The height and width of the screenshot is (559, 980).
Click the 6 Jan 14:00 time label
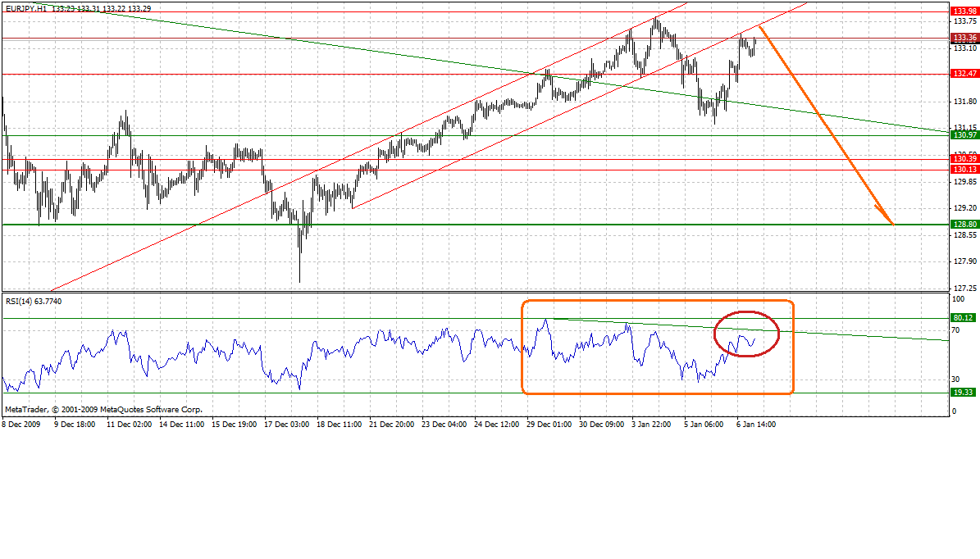point(757,424)
